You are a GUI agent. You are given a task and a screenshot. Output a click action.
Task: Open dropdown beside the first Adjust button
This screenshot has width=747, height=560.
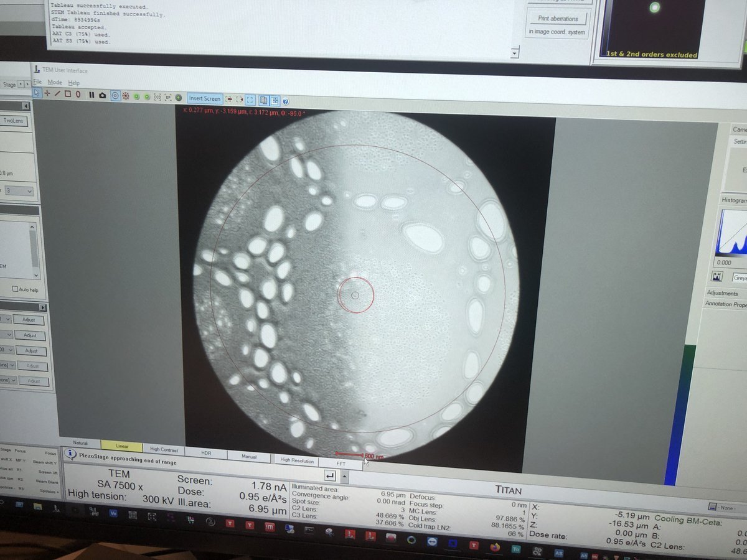[x=6, y=319]
